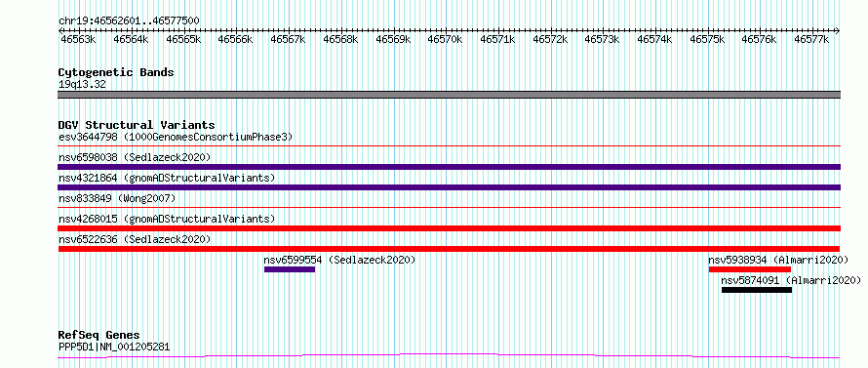The width and height of the screenshot is (868, 368).
Task: Click the 46565k ruler tick label
Action: (183, 39)
